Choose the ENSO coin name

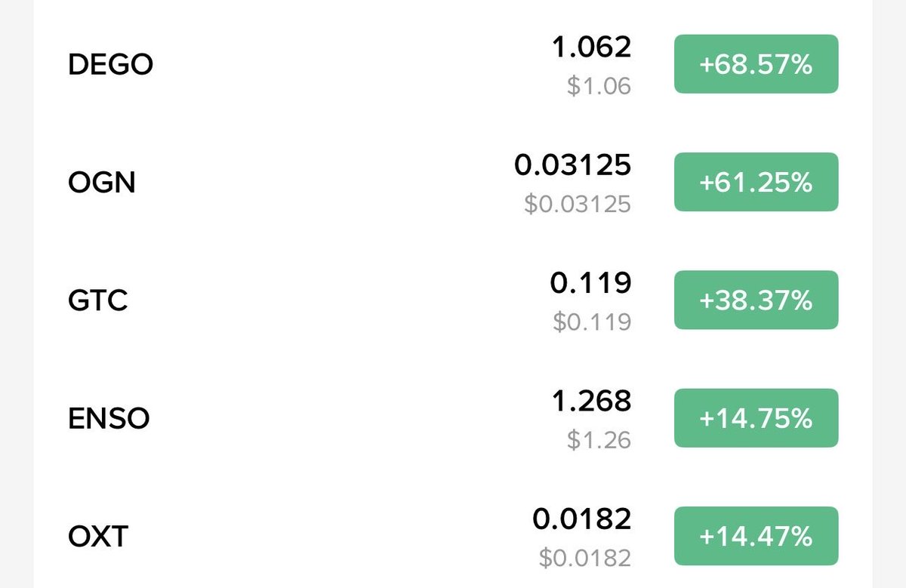click(x=109, y=418)
